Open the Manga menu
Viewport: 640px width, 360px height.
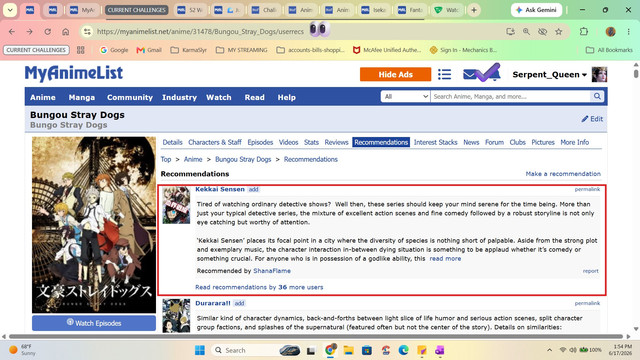[x=82, y=97]
